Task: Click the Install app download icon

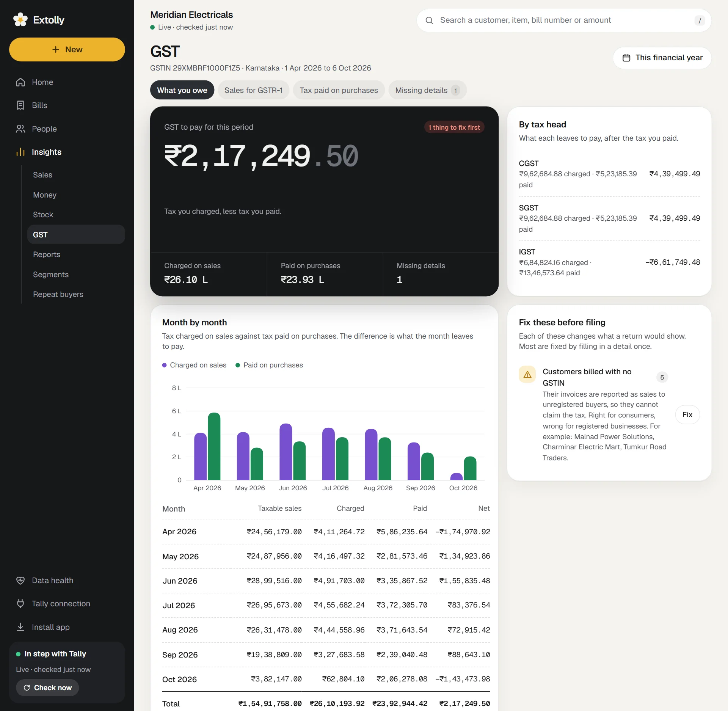Action: [x=20, y=627]
